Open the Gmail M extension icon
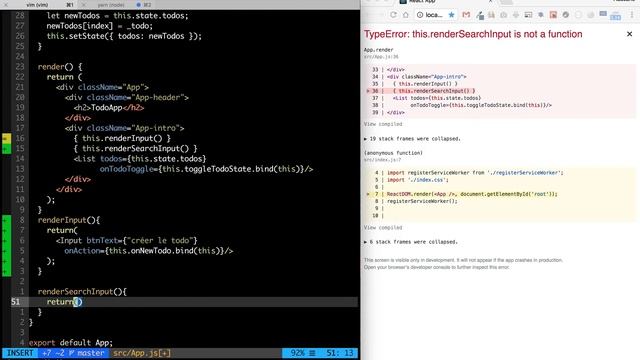The image size is (640, 360). [x=466, y=15]
